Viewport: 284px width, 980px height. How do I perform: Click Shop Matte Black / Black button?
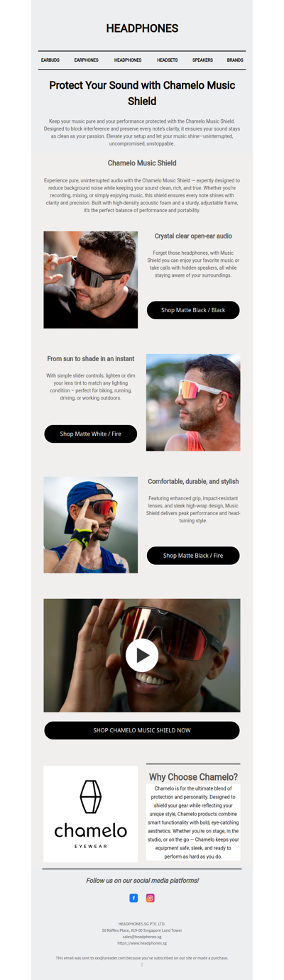click(x=193, y=310)
